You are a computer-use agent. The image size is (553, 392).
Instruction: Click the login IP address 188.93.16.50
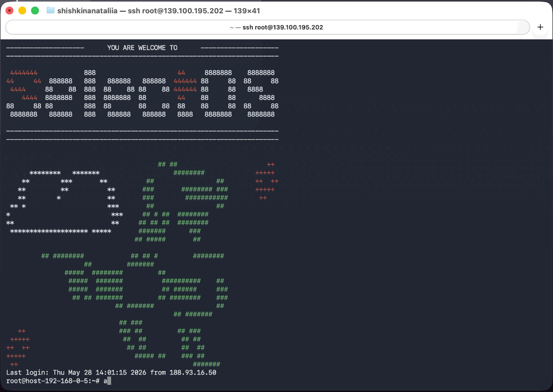pyautogui.click(x=193, y=372)
